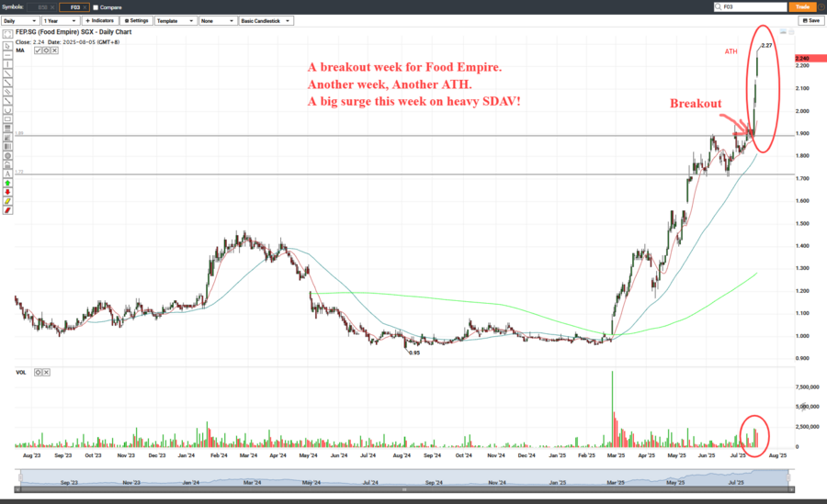This screenshot has height=504, width=827.
Task: Open the VOL indicator settings gear
Action: (38, 372)
